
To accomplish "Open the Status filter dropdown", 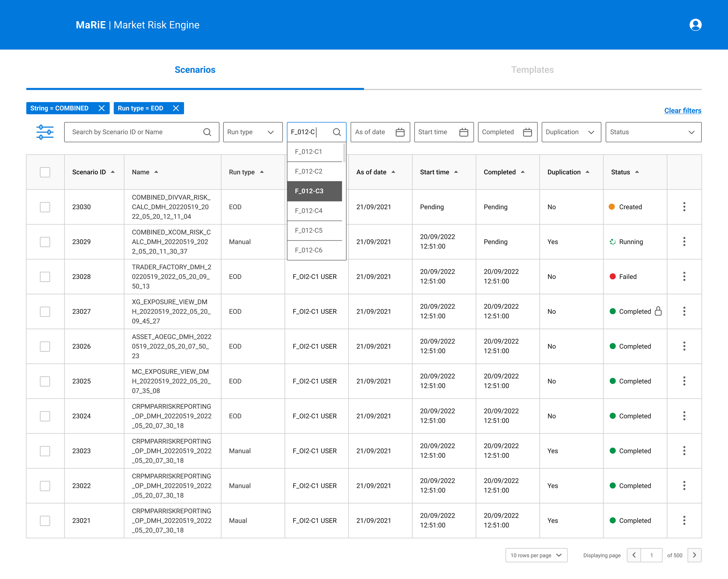I will pos(653,132).
